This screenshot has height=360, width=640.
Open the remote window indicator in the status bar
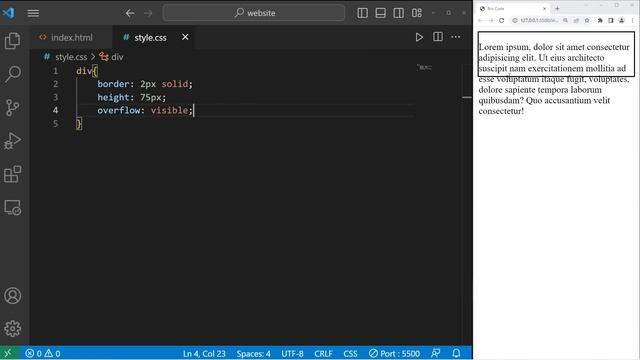coord(8,353)
